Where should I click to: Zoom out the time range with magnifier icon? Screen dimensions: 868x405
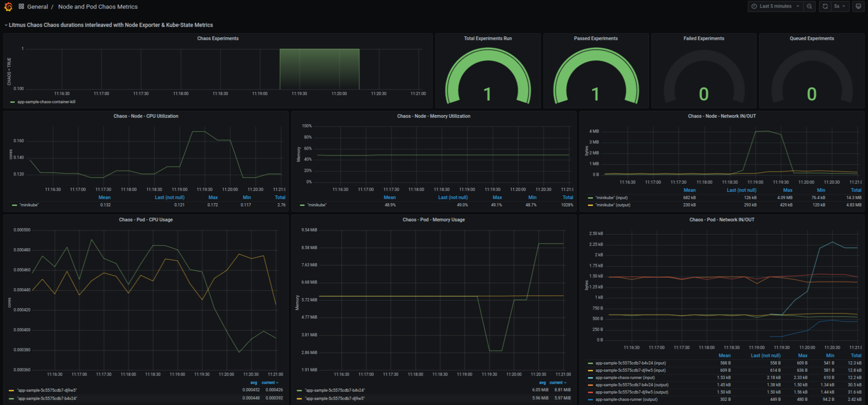coord(809,6)
